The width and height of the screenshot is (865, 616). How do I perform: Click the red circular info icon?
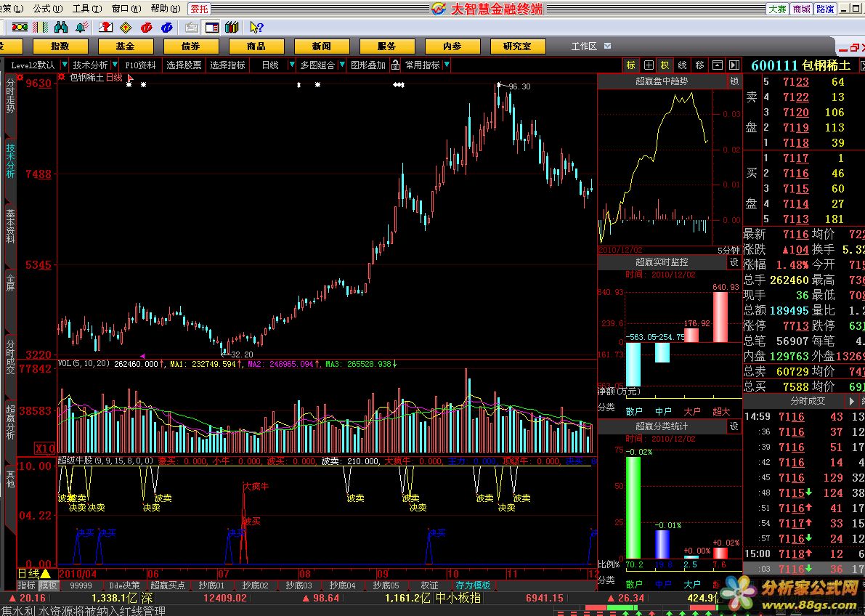[146, 27]
